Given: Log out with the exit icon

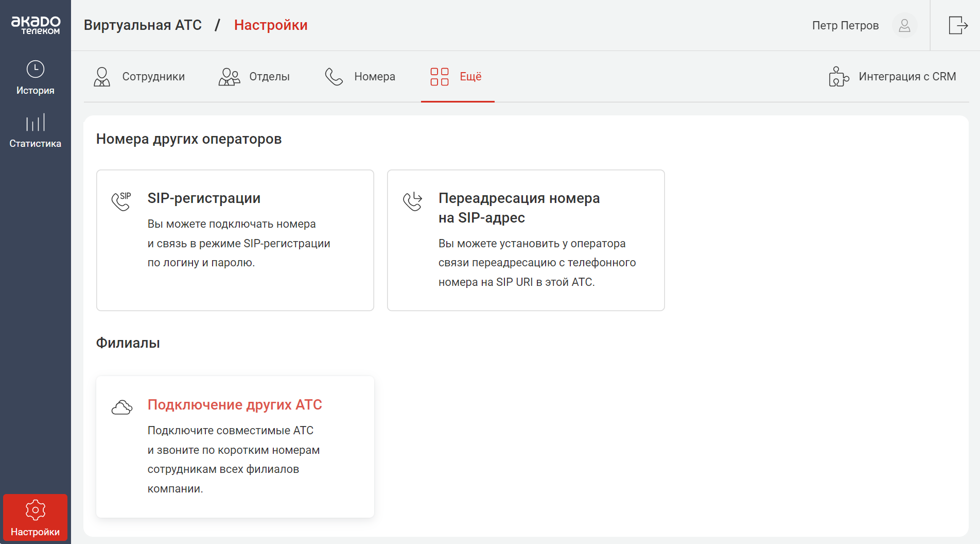Looking at the screenshot, I should (958, 25).
